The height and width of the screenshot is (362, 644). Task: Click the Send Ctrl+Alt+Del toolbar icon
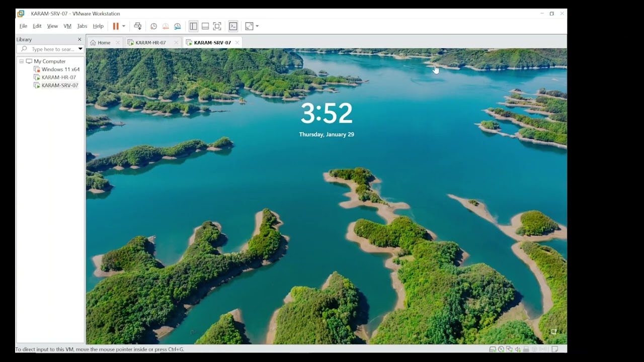click(x=138, y=26)
